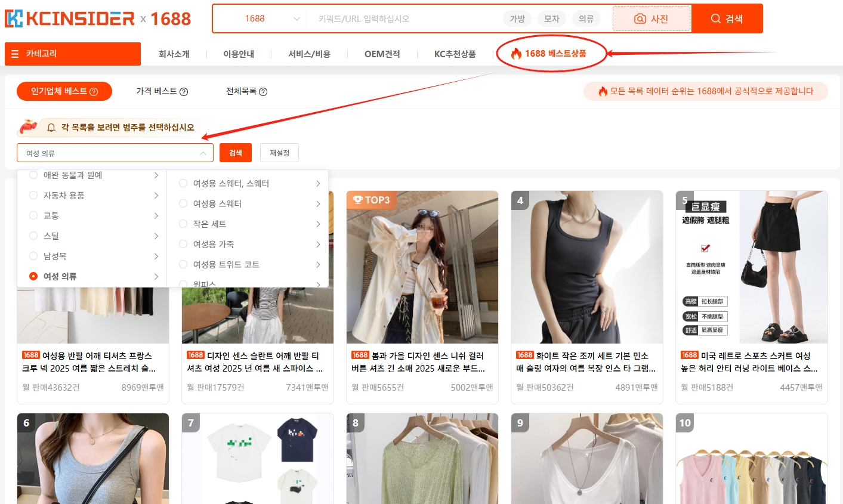The image size is (843, 504).
Task: Click the magnifier icon in the top search button
Action: click(715, 19)
